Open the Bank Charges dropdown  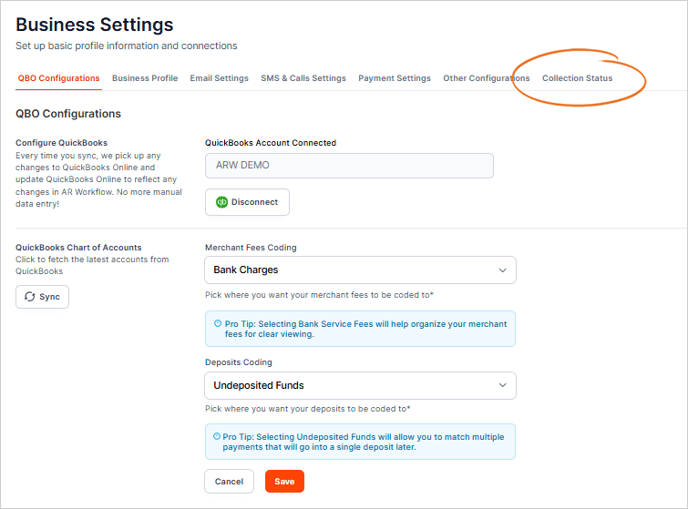(360, 270)
